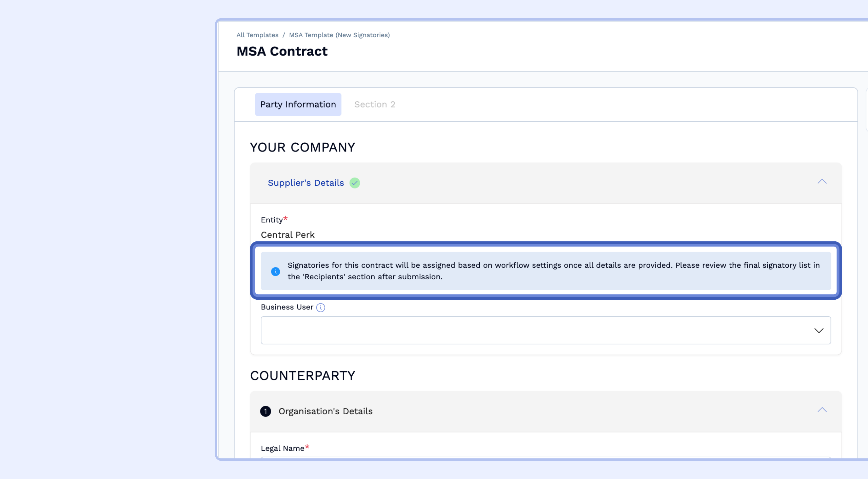Click the number 1 badge beside Organisation's Details
The image size is (868, 479).
265,411
